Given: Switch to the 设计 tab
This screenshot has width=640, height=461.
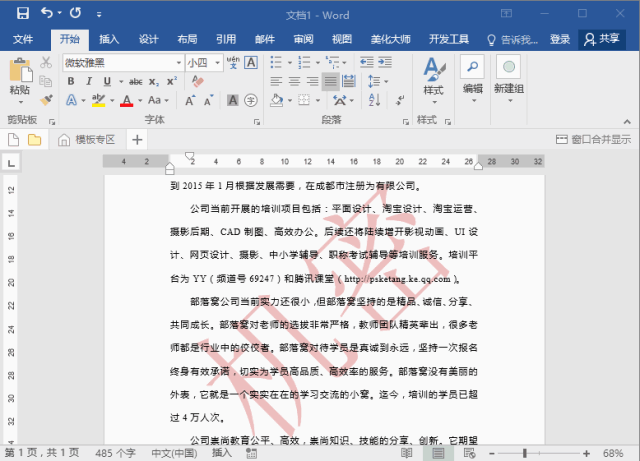Looking at the screenshot, I should (148, 39).
